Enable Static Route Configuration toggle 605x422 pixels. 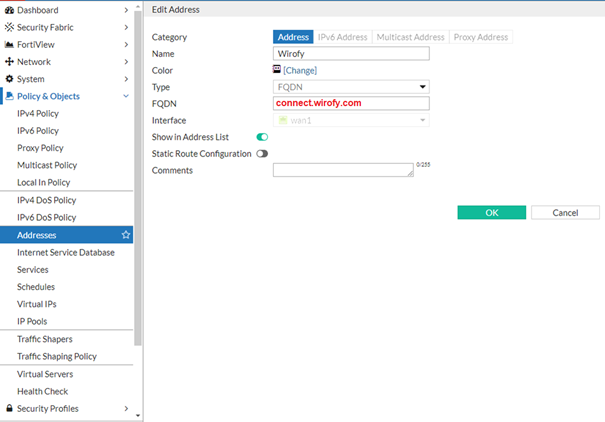tap(263, 154)
